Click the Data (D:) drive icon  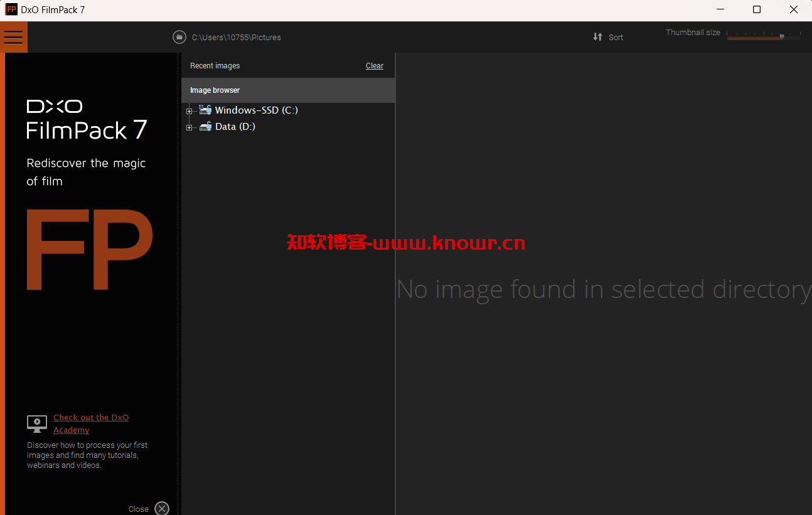point(205,126)
